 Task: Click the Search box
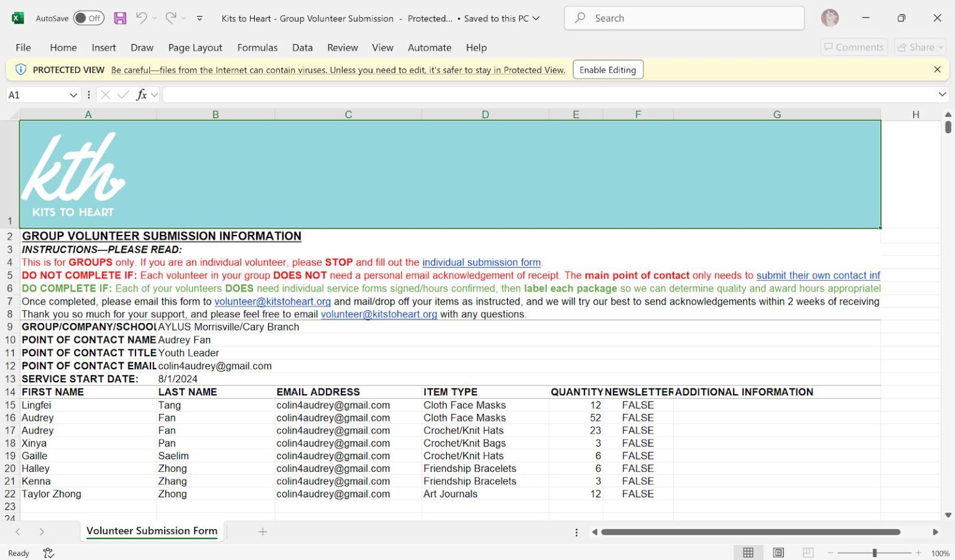click(684, 18)
